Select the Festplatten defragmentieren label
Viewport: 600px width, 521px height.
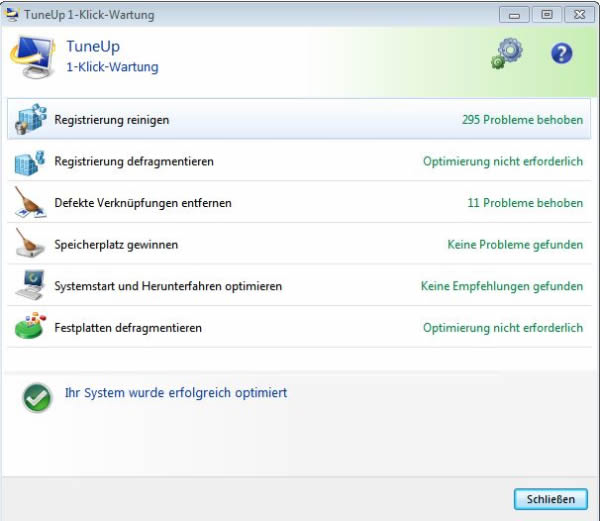tap(128, 328)
